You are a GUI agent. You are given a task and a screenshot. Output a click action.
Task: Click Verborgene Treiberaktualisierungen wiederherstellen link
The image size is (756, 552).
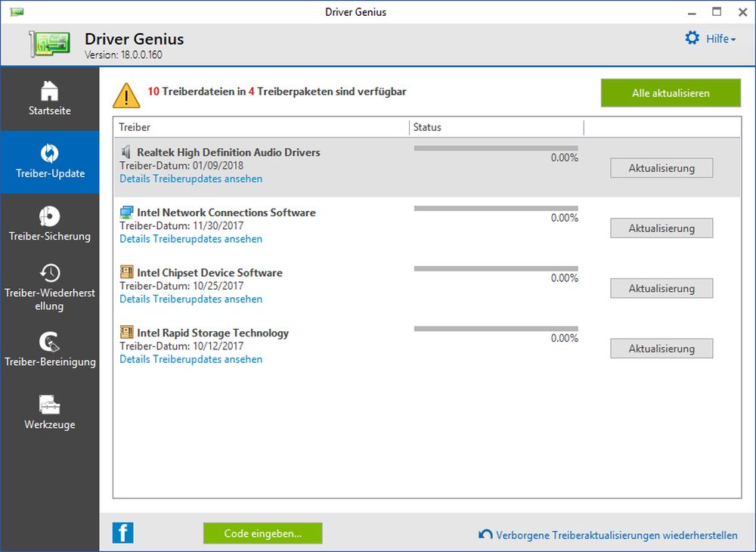617,535
